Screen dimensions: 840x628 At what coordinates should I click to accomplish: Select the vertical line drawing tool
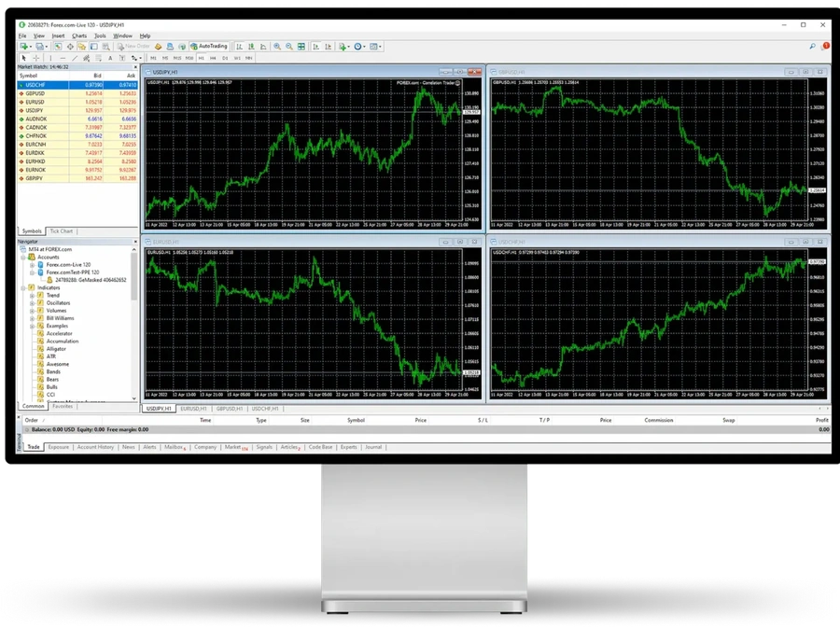click(x=51, y=58)
